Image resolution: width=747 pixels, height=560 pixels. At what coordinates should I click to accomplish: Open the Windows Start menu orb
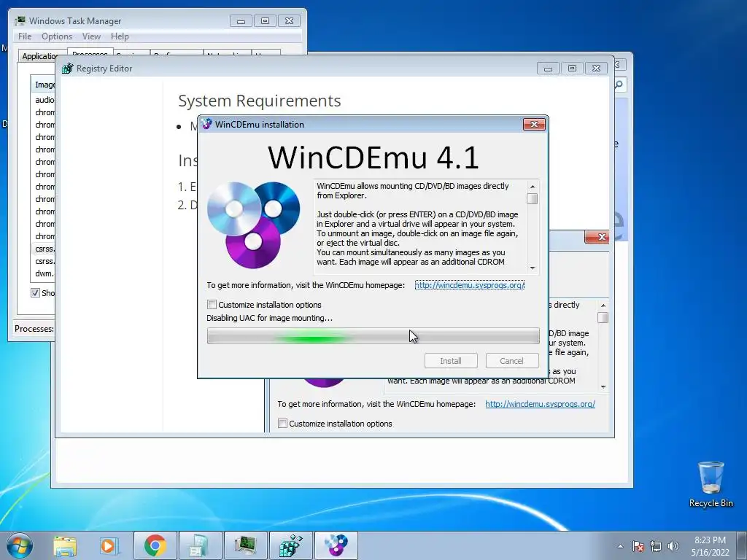(x=20, y=545)
